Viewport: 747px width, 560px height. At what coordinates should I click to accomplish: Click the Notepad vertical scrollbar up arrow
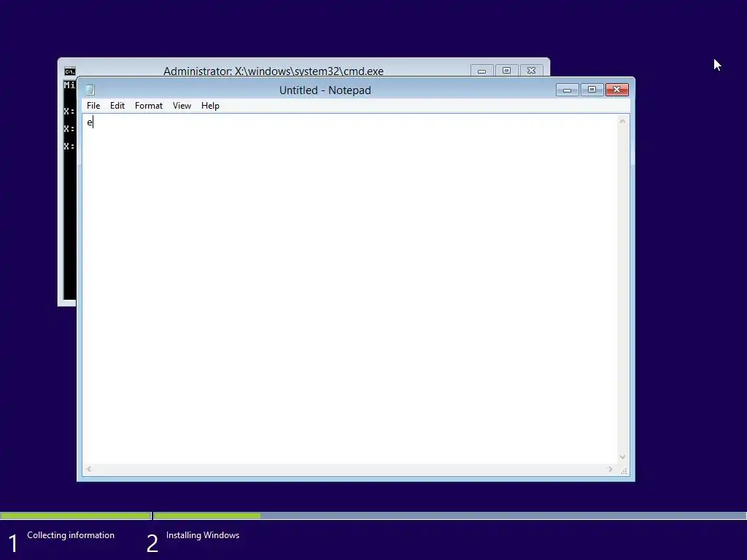click(622, 122)
